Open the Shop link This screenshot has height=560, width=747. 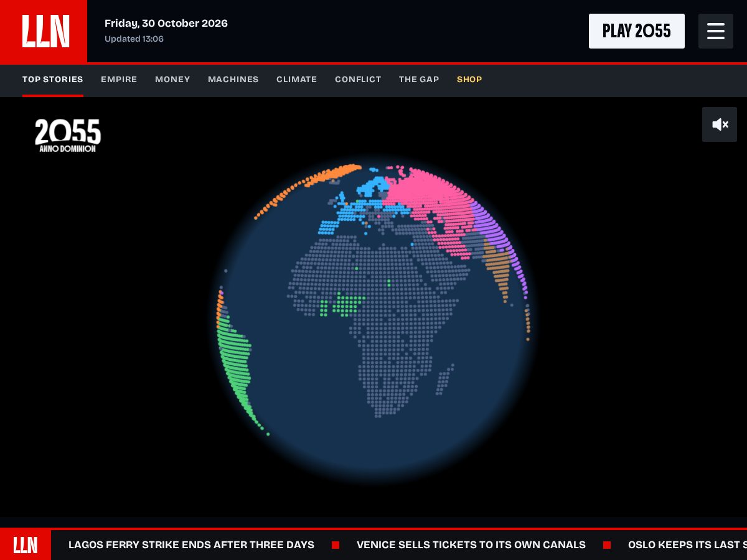[x=469, y=80]
